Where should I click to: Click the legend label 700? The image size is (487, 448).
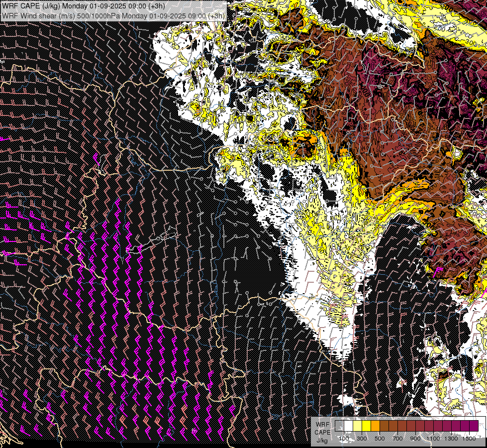[x=397, y=439]
